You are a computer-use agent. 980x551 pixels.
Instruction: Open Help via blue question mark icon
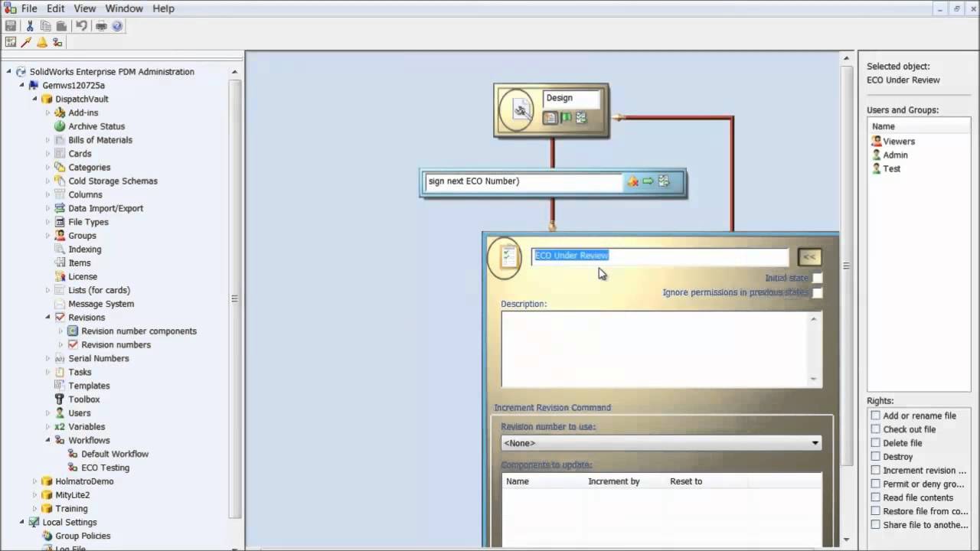coord(117,26)
